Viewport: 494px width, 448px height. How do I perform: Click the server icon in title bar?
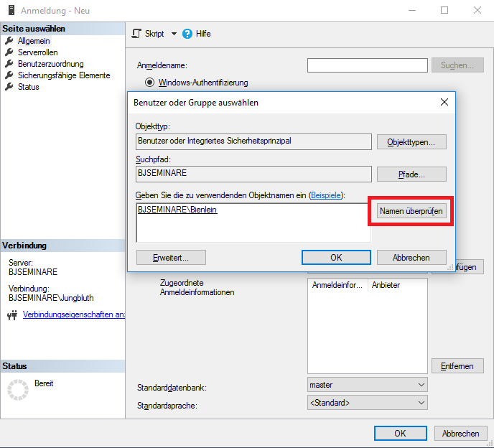(x=11, y=10)
